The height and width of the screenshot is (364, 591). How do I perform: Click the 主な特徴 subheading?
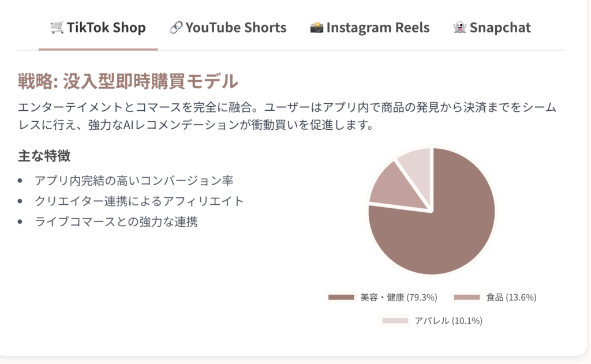pos(44,156)
